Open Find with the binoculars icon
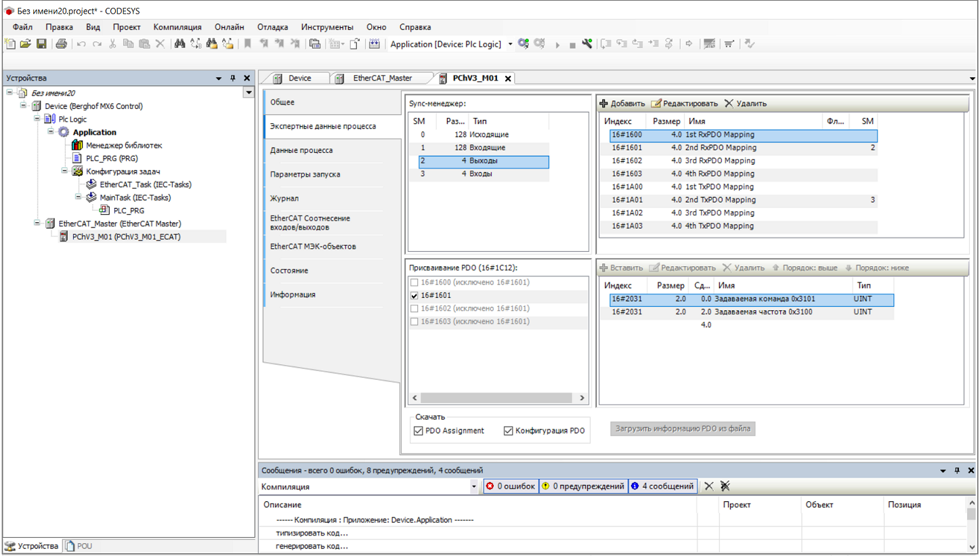980x556 pixels. 179,44
